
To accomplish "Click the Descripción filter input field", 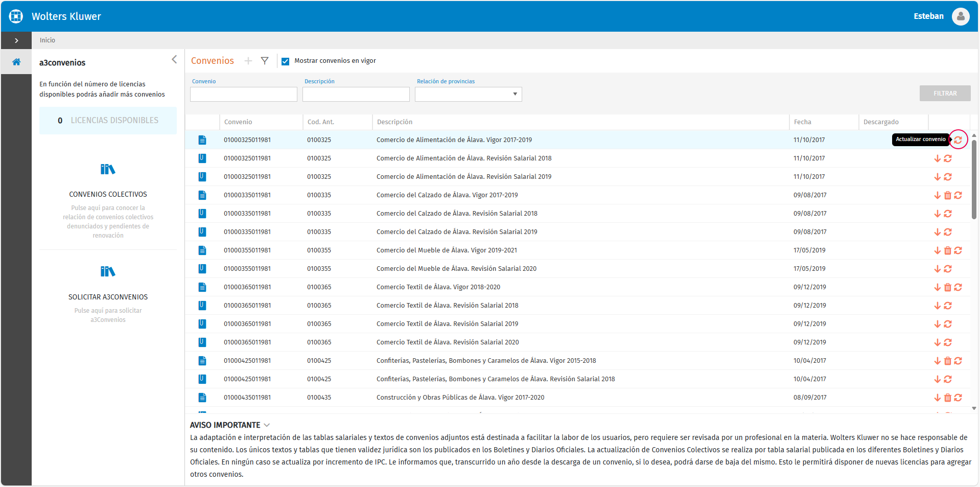I will [x=356, y=94].
